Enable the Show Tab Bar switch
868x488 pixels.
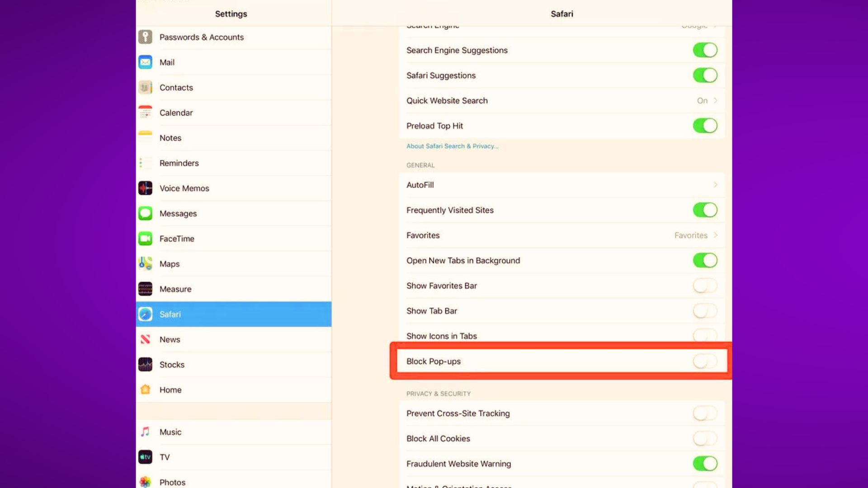click(x=705, y=311)
